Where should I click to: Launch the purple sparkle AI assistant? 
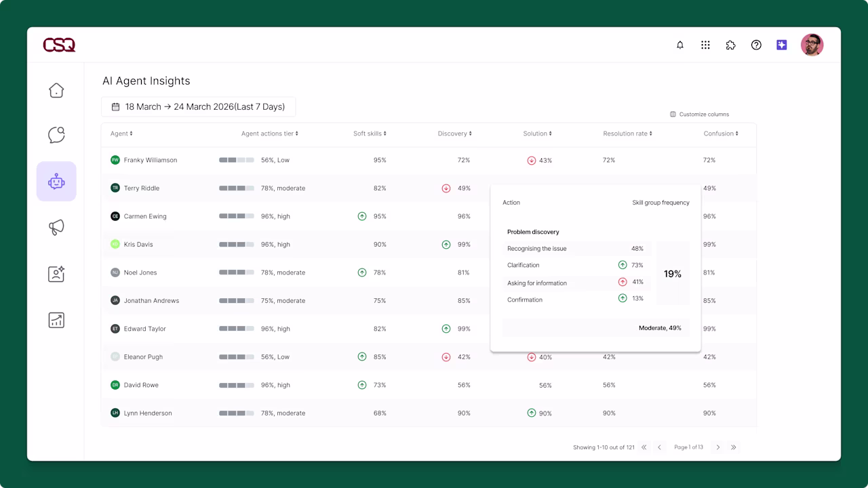(782, 45)
